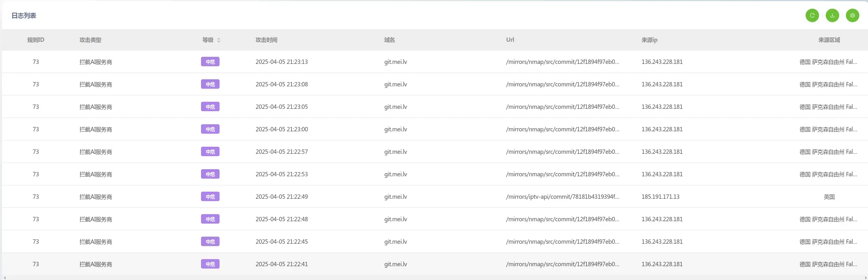
Task: Click the 来源ip column header
Action: [649, 40]
